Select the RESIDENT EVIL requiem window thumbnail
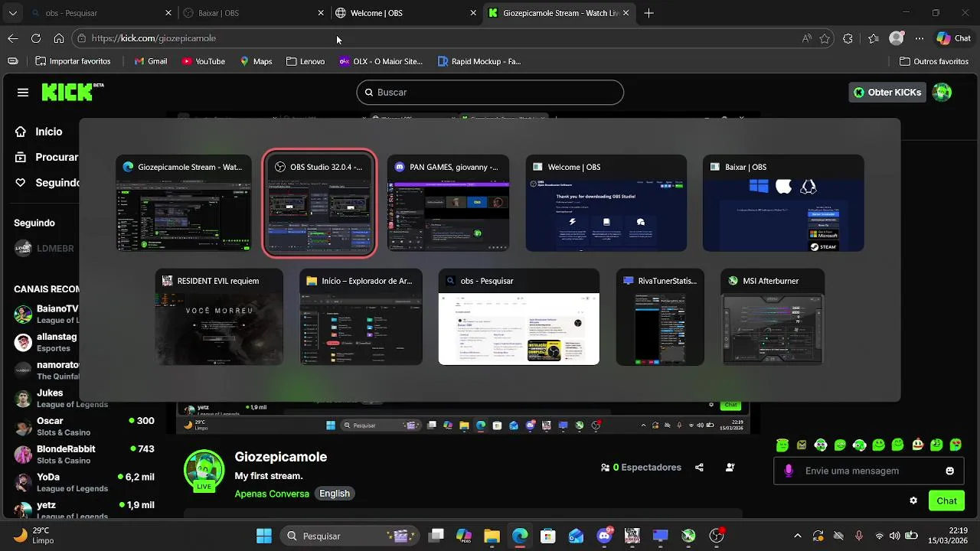The height and width of the screenshot is (551, 980). [219, 317]
